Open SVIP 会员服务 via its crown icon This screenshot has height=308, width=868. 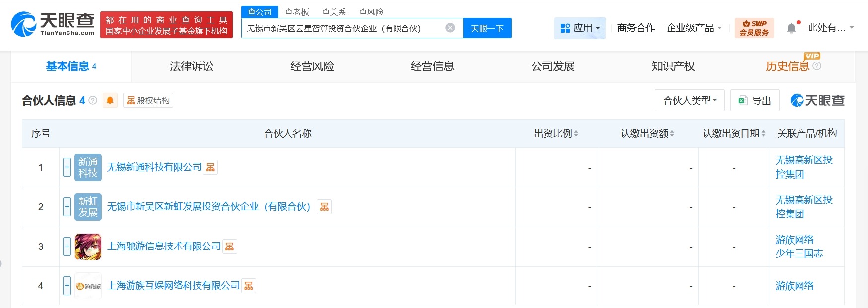click(x=745, y=24)
